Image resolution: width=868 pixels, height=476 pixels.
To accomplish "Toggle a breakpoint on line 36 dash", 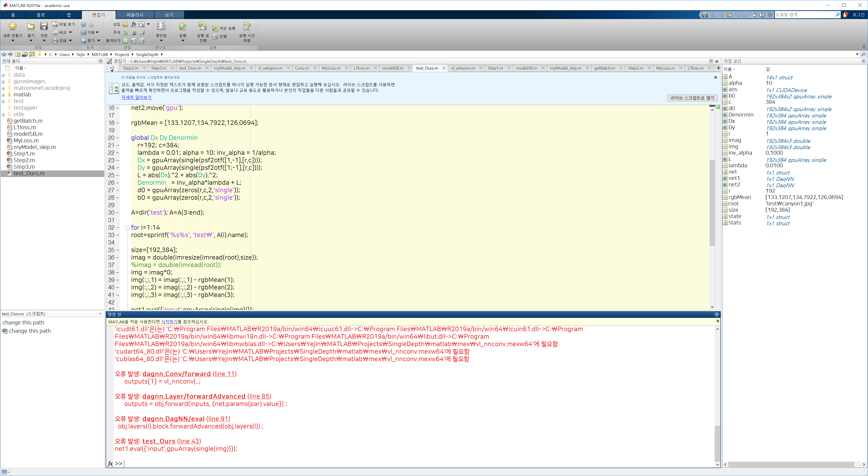I will coord(118,257).
